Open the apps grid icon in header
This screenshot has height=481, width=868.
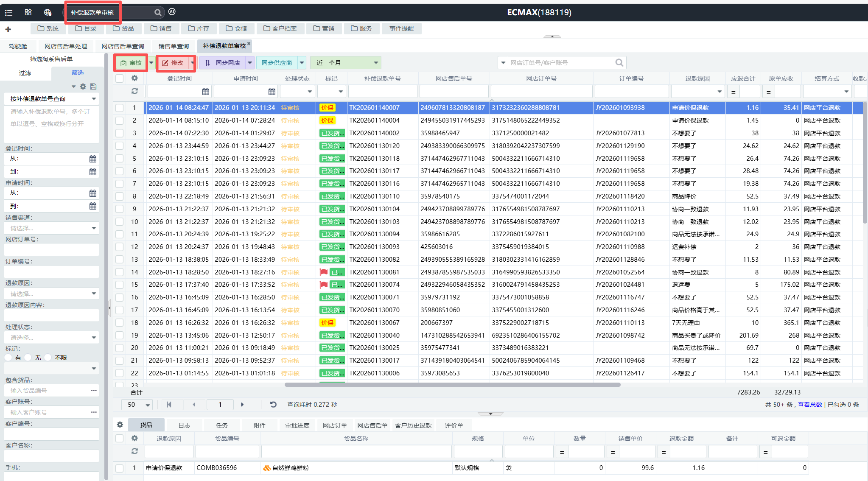[x=28, y=12]
